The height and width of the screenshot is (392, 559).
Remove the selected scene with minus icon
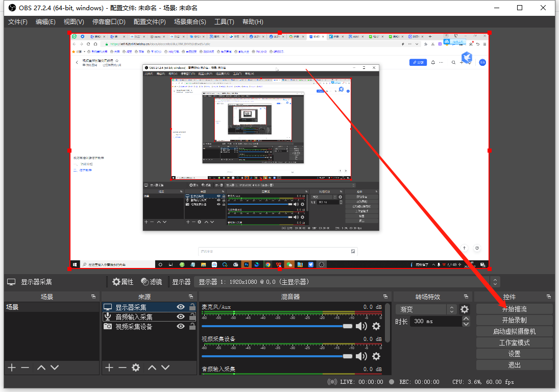tap(25, 367)
